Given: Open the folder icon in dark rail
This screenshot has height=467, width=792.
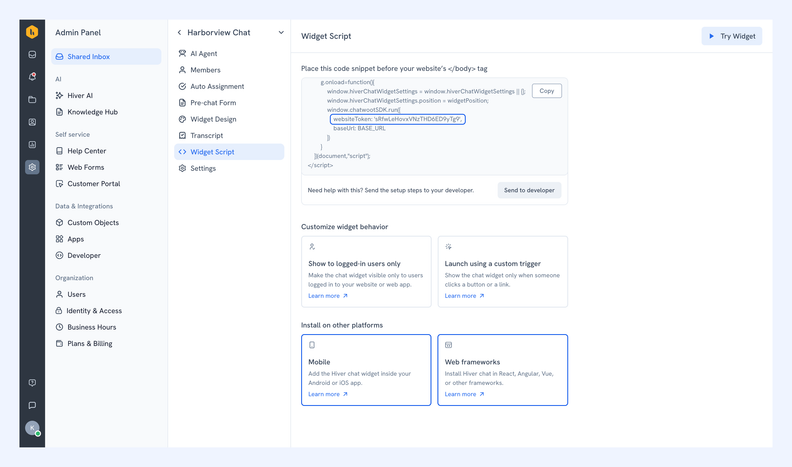Looking at the screenshot, I should pos(32,99).
